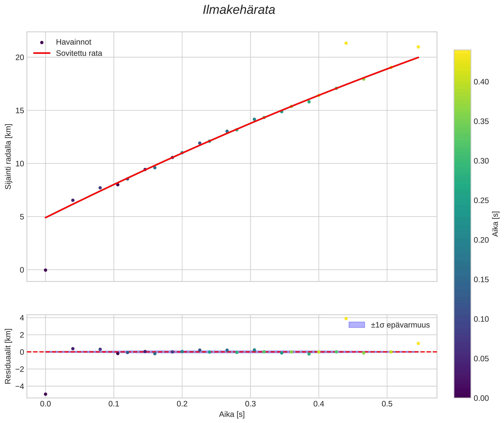This screenshot has width=504, height=423.
Task: Click the colorbar tick label 0.25
Action: click(481, 200)
